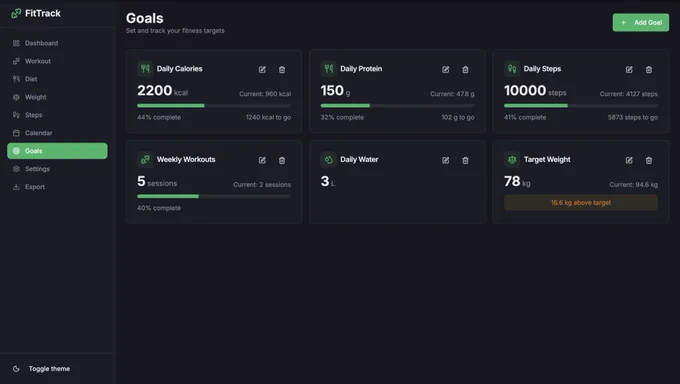Click the moon icon beside Toggle theme
Image resolution: width=680 pixels, height=384 pixels.
16,369
